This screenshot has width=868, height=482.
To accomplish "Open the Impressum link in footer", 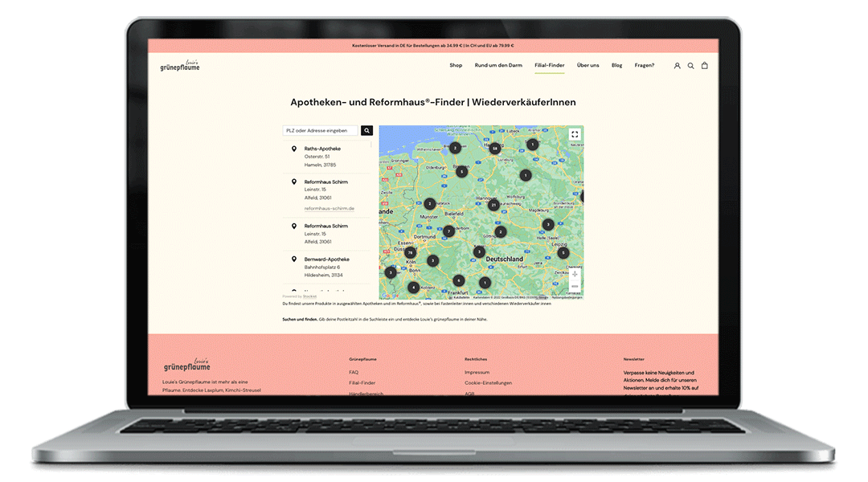I will (x=477, y=372).
